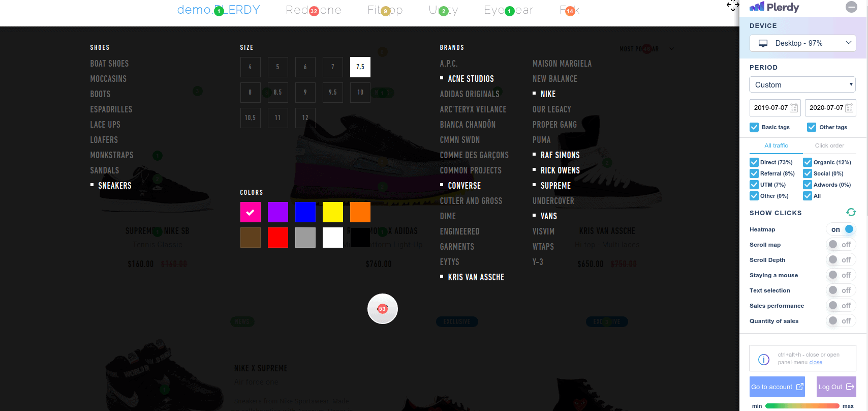Click the start date 2019-07-07 field
The image size is (868, 411).
click(775, 108)
